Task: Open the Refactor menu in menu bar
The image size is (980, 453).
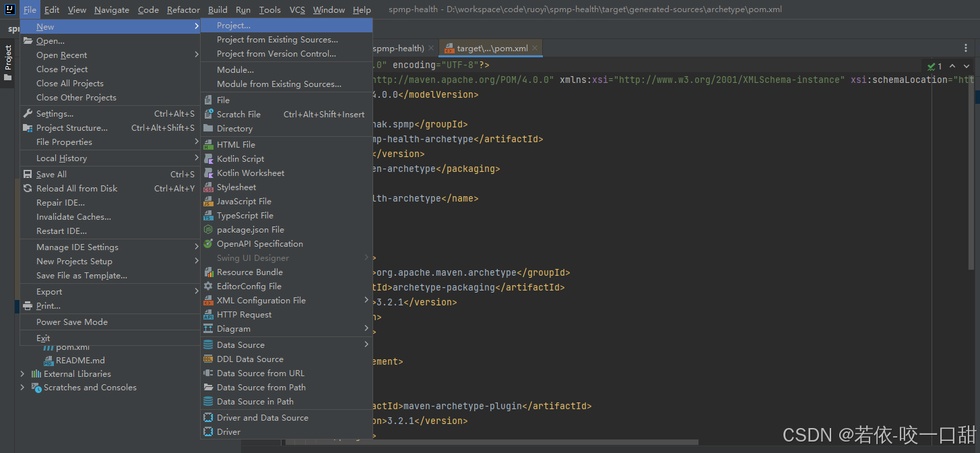Action: tap(183, 9)
